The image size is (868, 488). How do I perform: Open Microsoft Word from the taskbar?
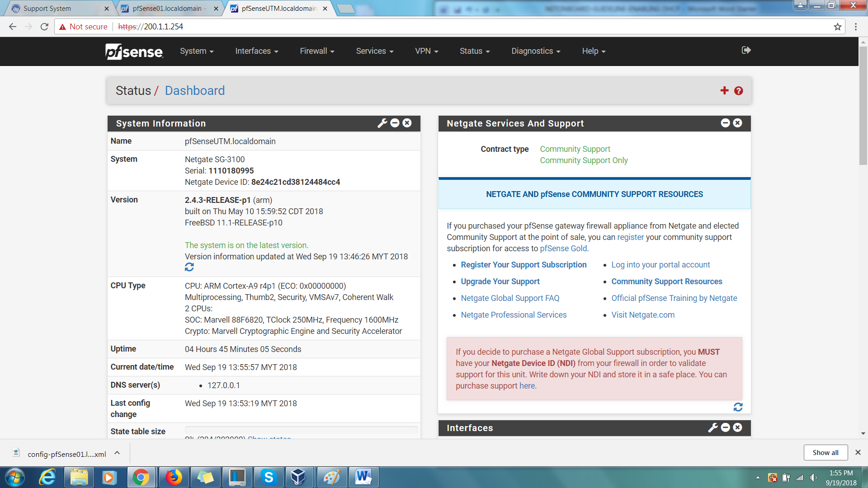pos(363,477)
